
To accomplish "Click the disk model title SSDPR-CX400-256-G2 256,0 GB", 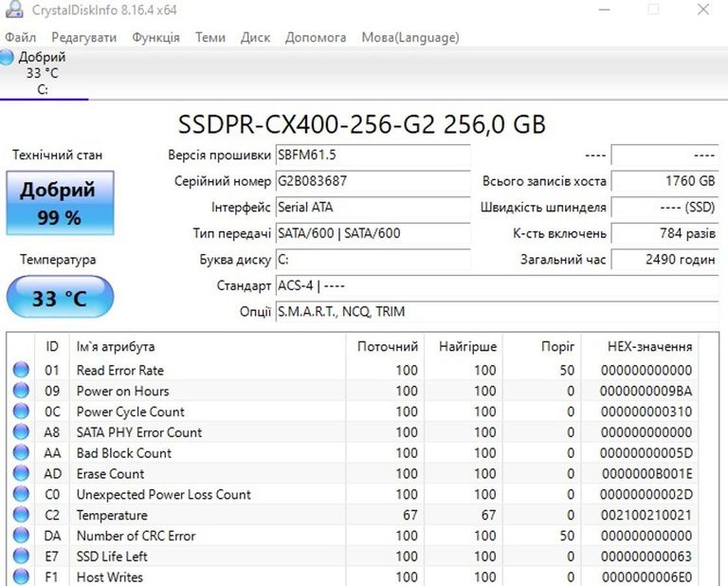I will [362, 124].
